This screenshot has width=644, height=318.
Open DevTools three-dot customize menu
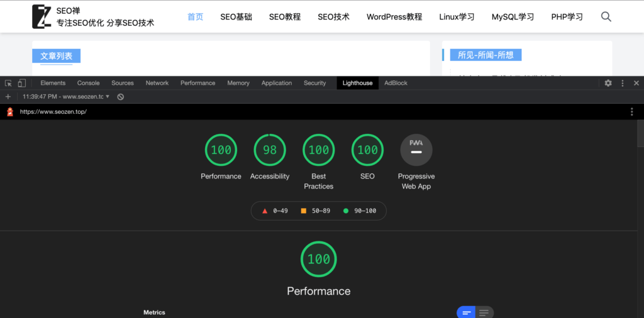click(x=623, y=83)
